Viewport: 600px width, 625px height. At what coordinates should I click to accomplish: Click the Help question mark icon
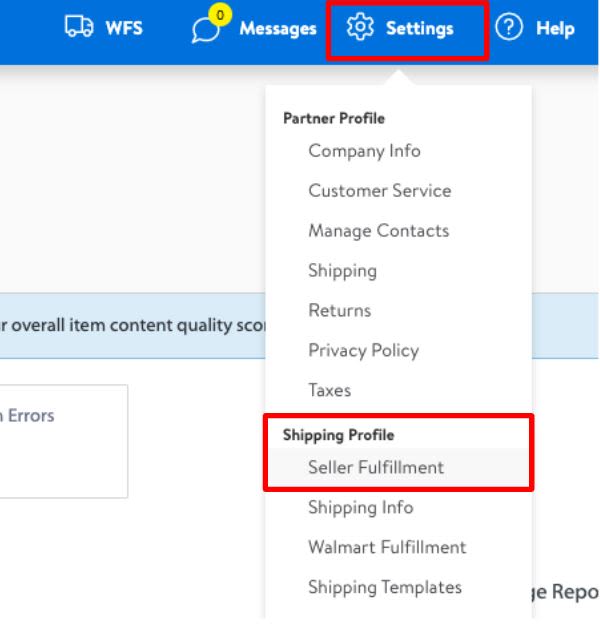pyautogui.click(x=509, y=27)
